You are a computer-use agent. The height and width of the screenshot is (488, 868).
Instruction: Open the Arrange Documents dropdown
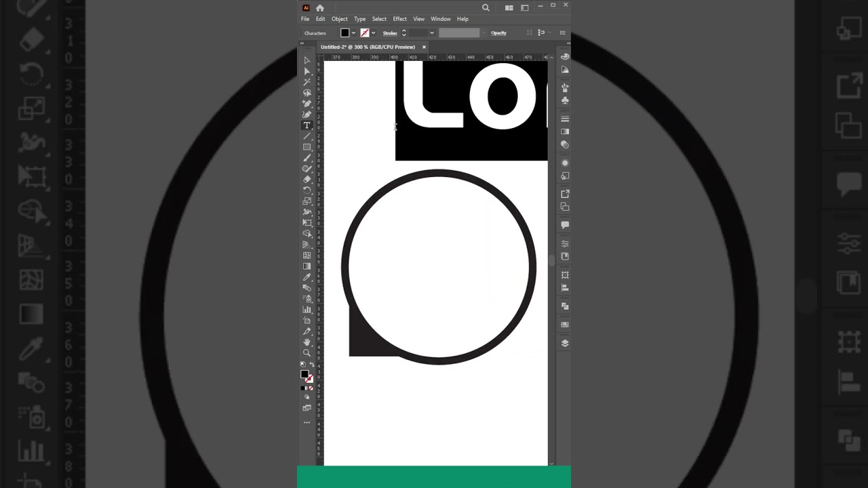[509, 7]
